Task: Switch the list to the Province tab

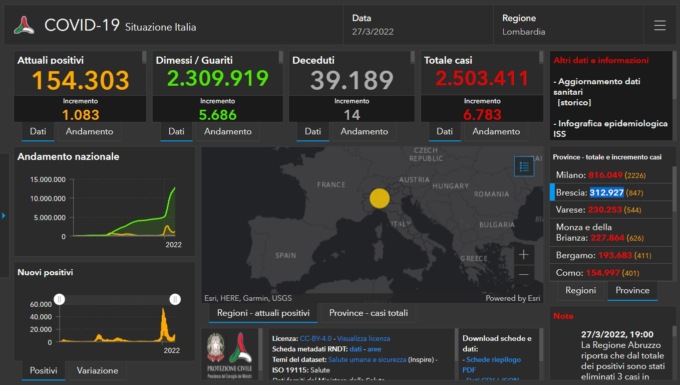Action: click(632, 290)
